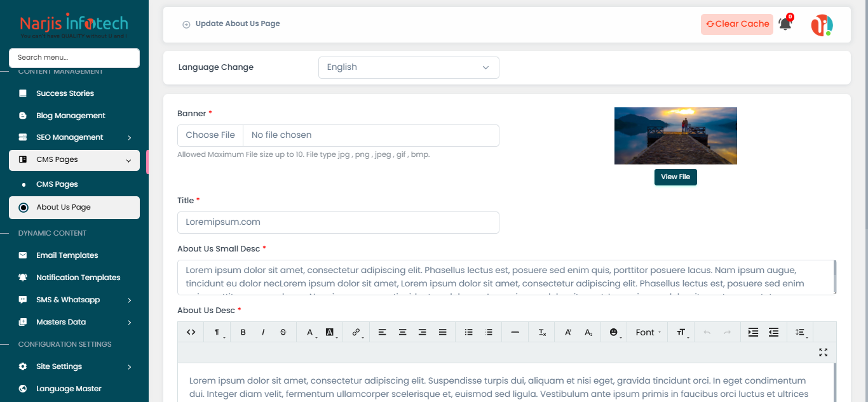This screenshot has height=402, width=868.
Task: Align text right in editor
Action: tap(423, 332)
